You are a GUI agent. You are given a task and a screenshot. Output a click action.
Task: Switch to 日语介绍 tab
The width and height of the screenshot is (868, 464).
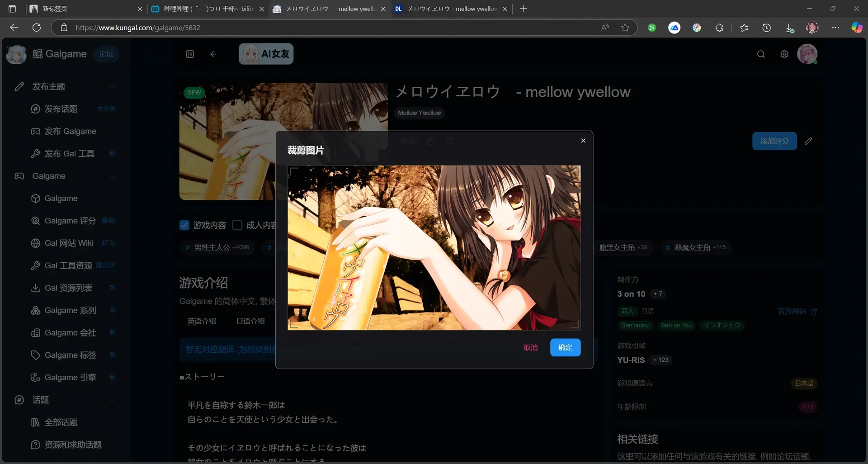250,321
